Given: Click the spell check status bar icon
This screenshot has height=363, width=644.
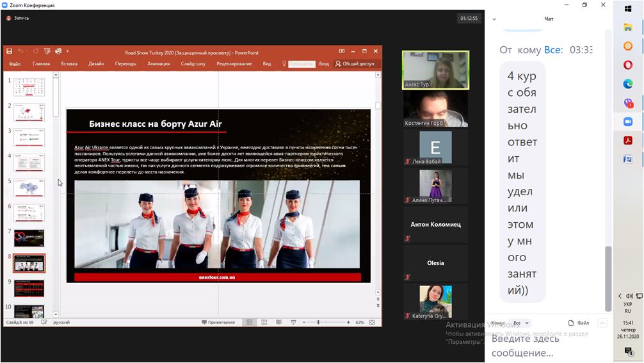Looking at the screenshot, I should click(x=44, y=323).
